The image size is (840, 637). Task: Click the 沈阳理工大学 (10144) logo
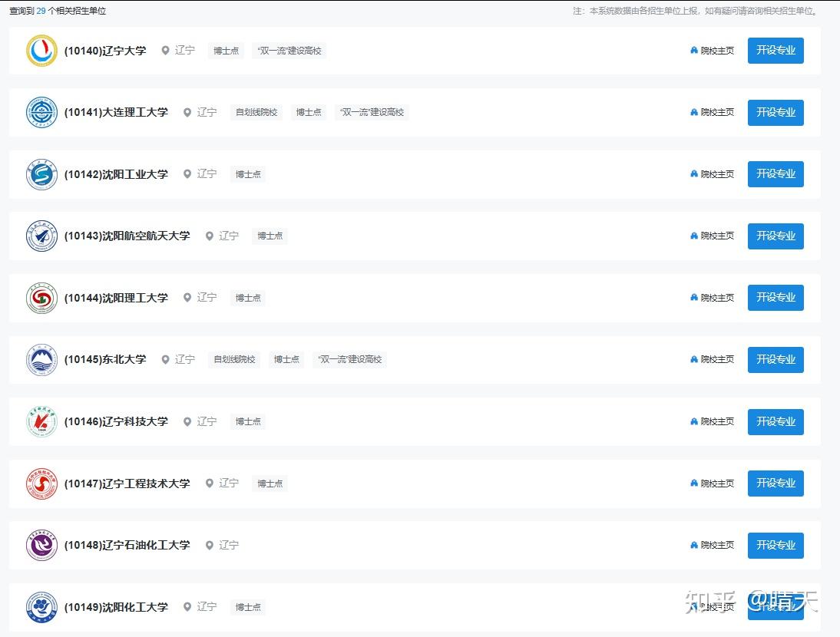(x=41, y=298)
